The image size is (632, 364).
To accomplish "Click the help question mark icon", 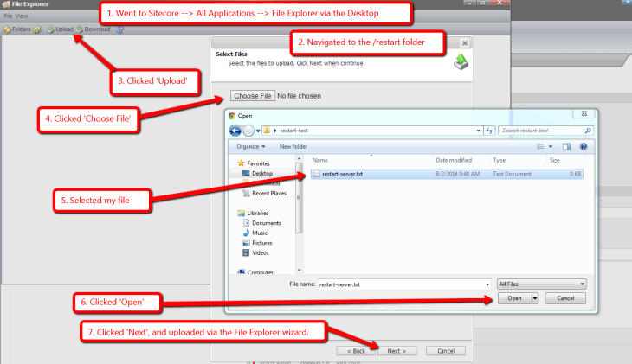I will coord(584,147).
